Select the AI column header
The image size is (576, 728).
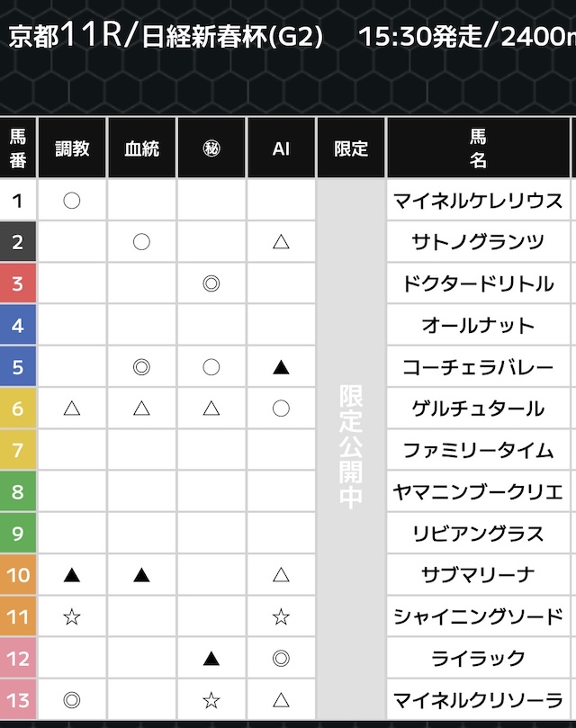tap(281, 148)
